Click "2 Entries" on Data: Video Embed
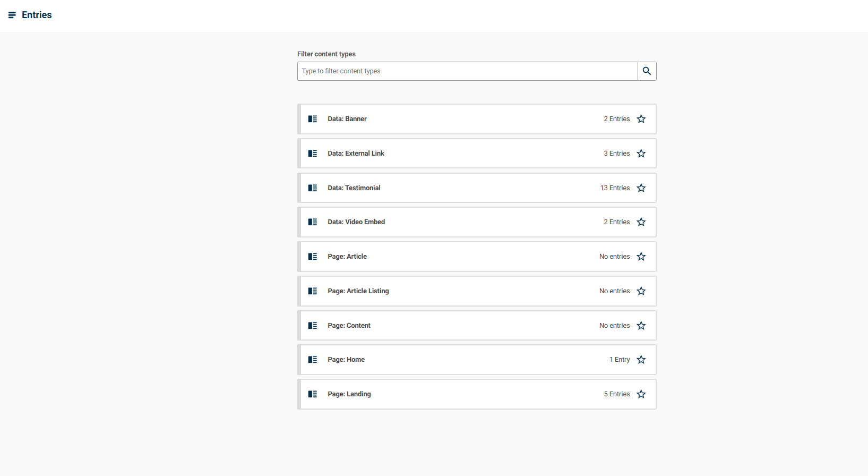The image size is (868, 476). click(617, 222)
